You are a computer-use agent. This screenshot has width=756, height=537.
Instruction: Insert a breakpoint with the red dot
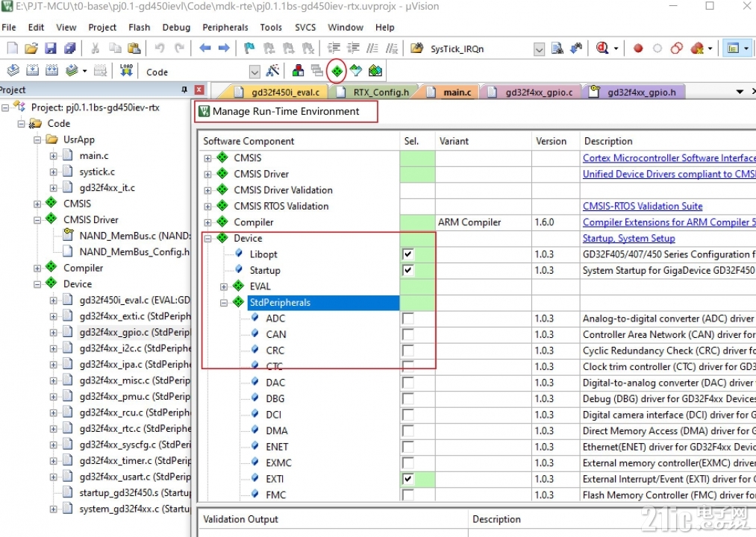click(638, 48)
